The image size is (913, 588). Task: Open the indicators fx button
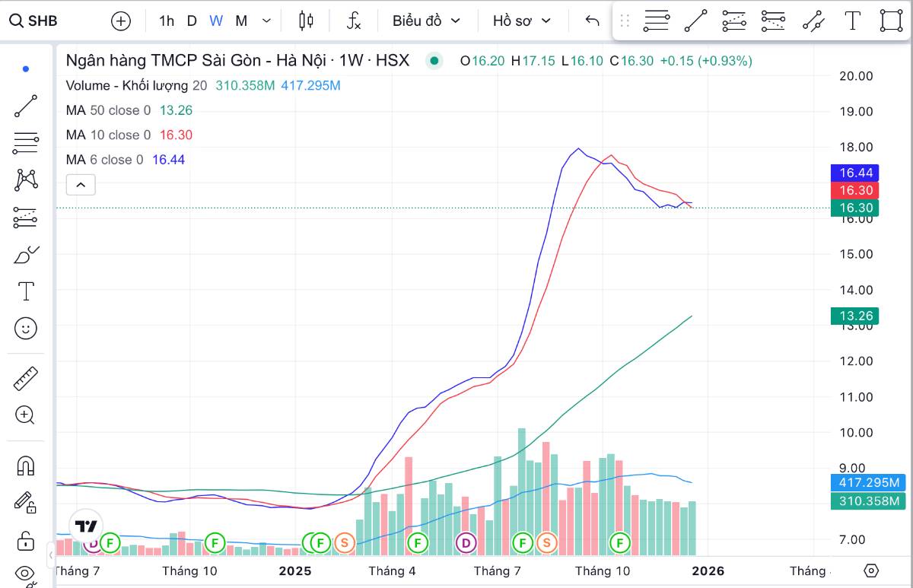point(354,21)
